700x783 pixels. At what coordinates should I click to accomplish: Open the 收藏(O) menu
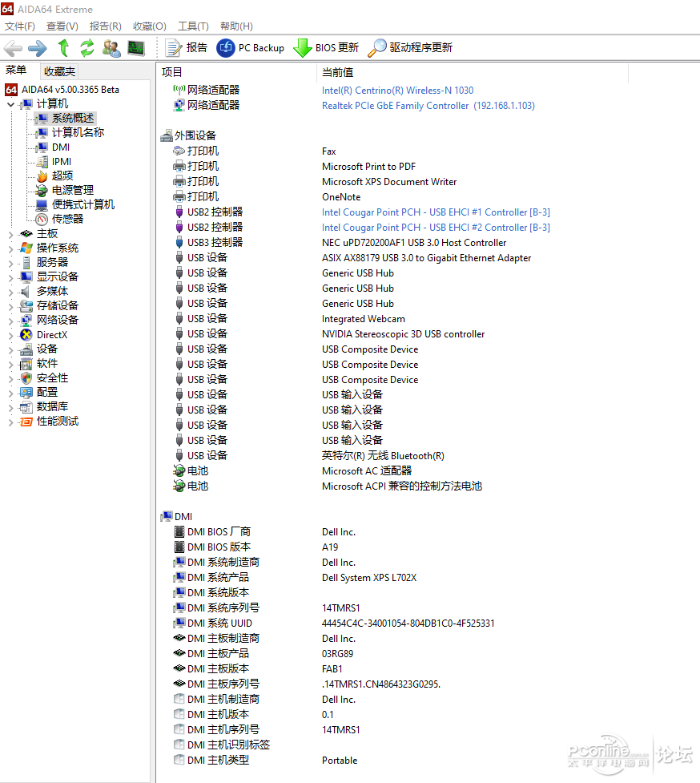pyautogui.click(x=150, y=26)
